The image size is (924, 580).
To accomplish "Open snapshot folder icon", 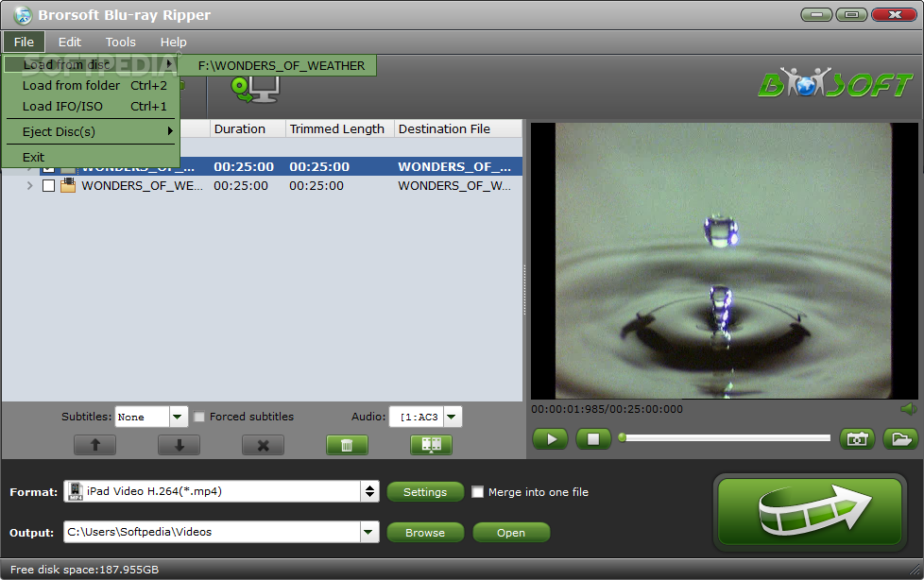I will click(x=900, y=439).
